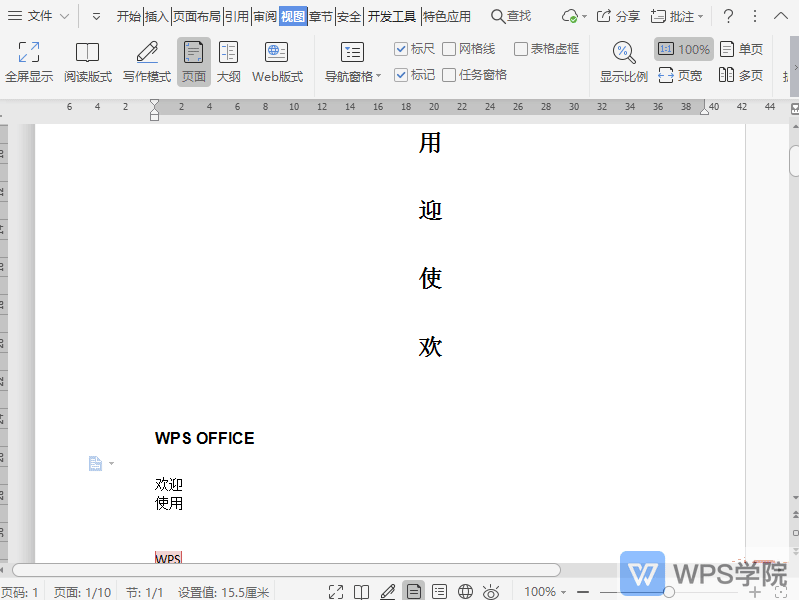Click the 节: 1/1 status entry
Image resolution: width=799 pixels, height=600 pixels.
pyautogui.click(x=144, y=592)
